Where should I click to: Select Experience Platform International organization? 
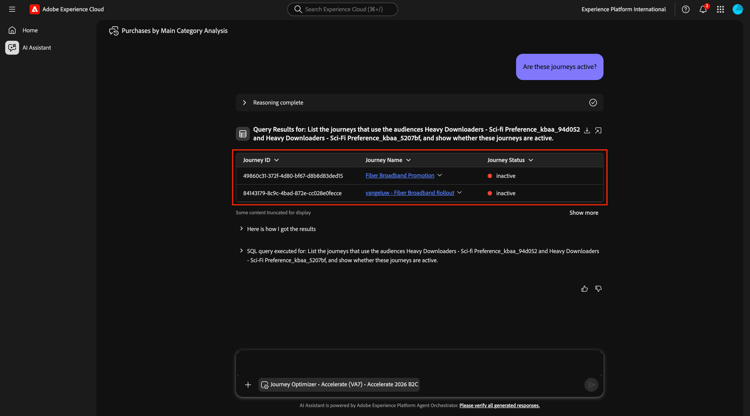click(623, 9)
